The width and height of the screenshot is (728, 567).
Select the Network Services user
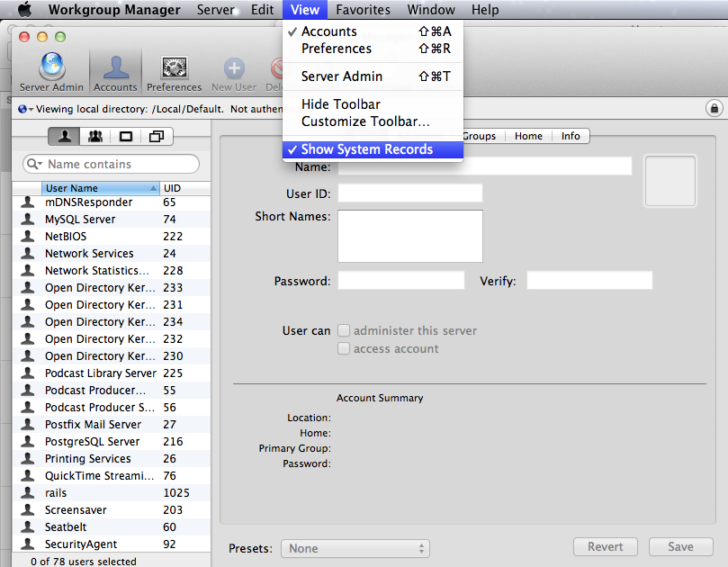coord(112,254)
